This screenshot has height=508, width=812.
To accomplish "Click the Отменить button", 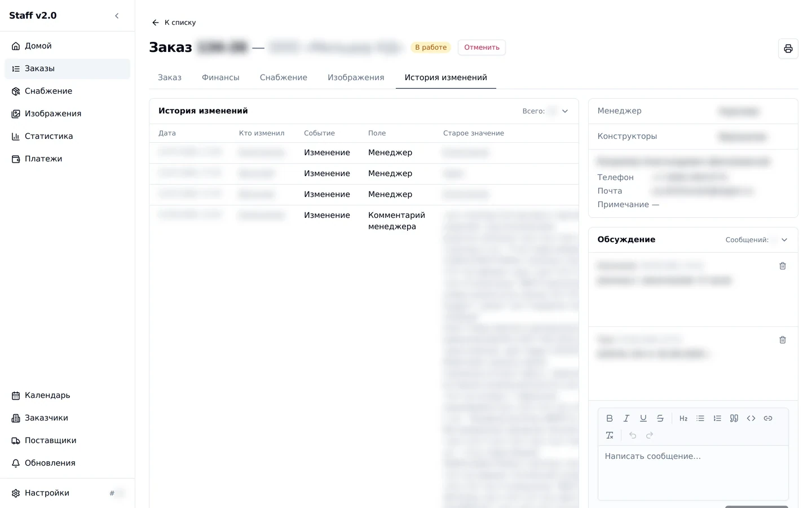I will tap(482, 47).
